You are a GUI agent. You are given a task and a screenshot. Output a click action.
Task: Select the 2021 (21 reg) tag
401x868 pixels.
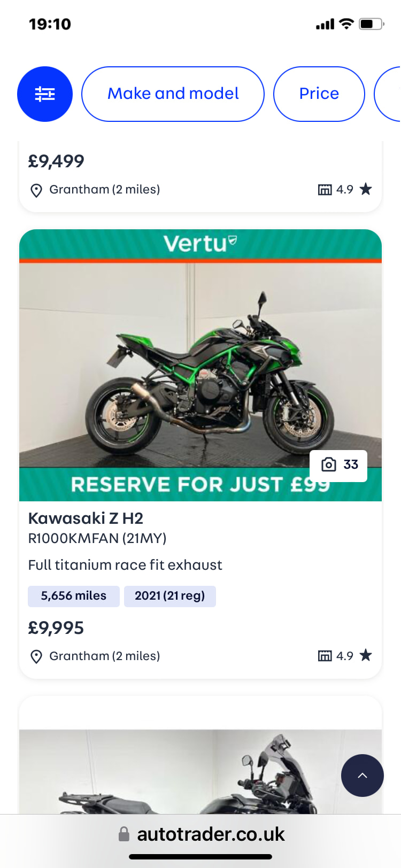point(169,596)
